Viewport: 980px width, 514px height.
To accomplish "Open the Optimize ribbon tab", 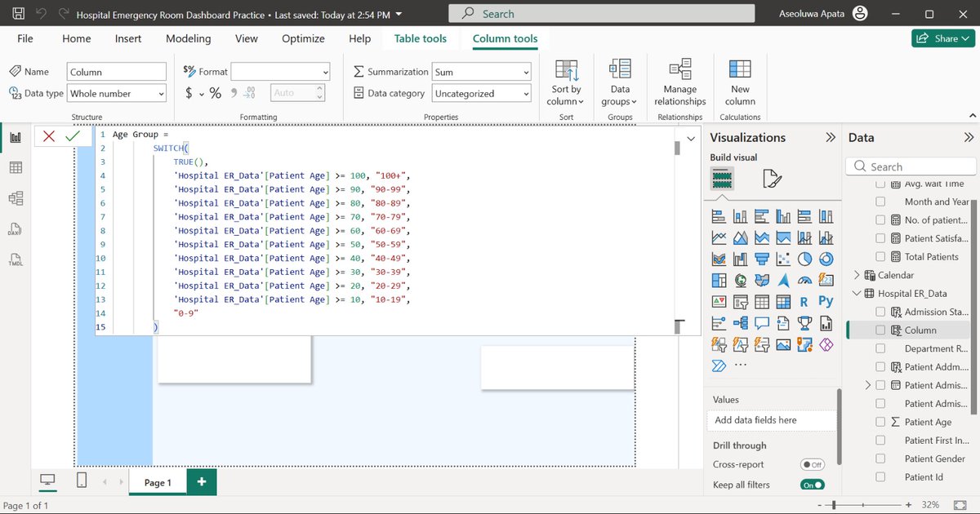I will [303, 38].
